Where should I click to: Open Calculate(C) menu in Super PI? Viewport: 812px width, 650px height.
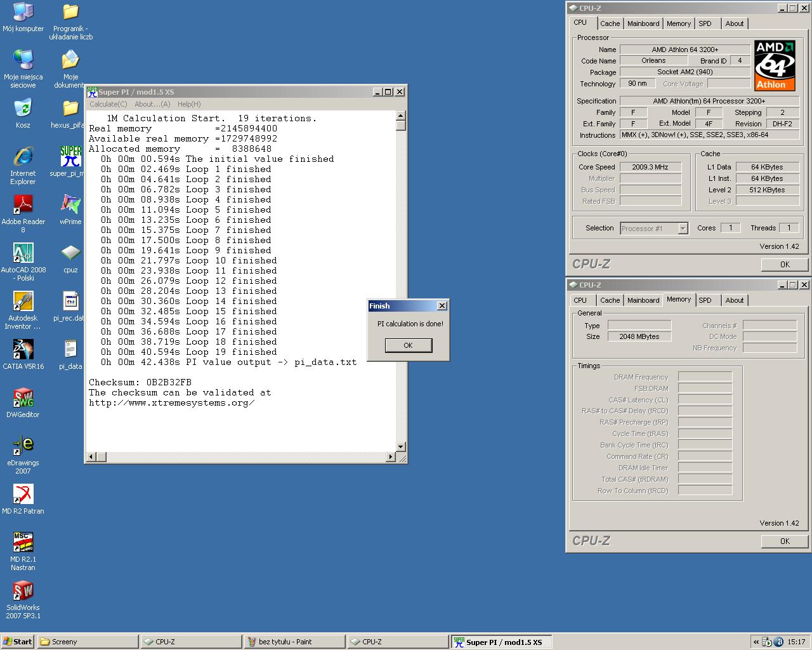click(x=108, y=104)
